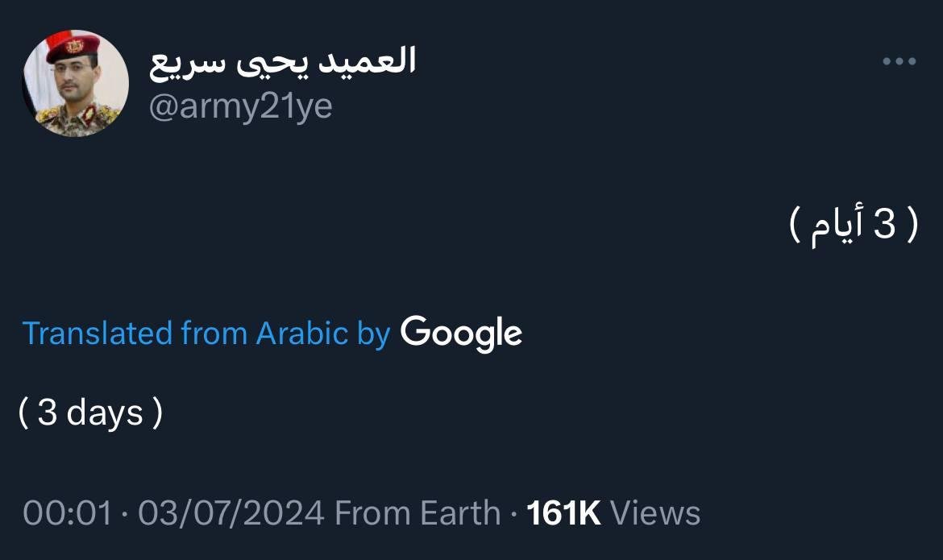Click the word "by" before Google logo
Screen dimensions: 943x560
click(374, 334)
